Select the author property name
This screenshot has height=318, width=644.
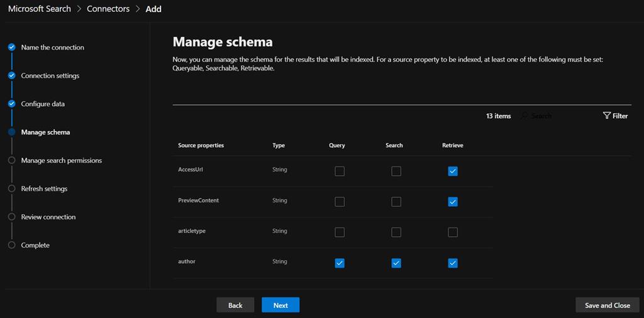[186, 261]
